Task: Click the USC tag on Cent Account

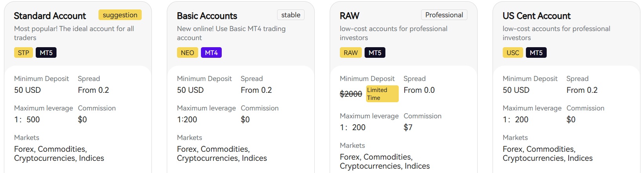Action: coord(513,53)
